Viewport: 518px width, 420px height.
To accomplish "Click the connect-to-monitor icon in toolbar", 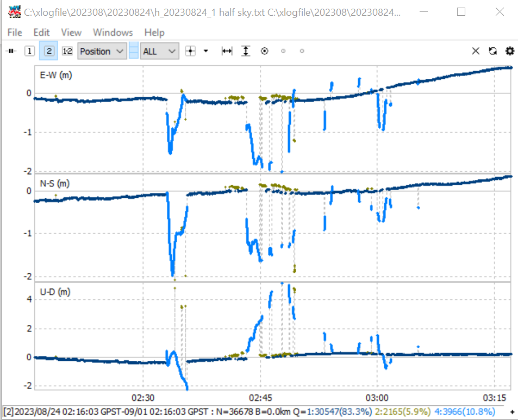I will tap(11, 51).
